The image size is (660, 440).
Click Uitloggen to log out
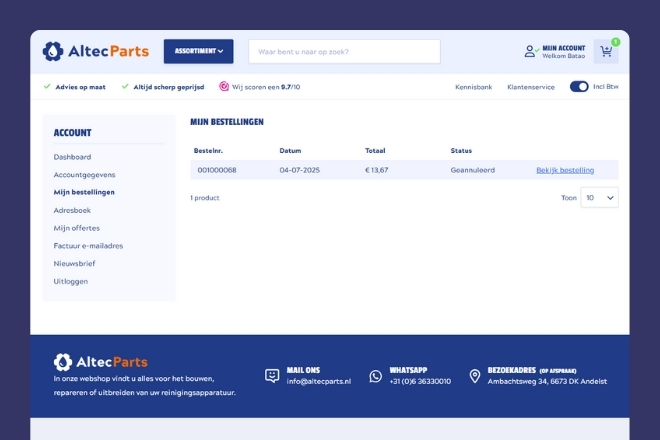click(x=71, y=281)
